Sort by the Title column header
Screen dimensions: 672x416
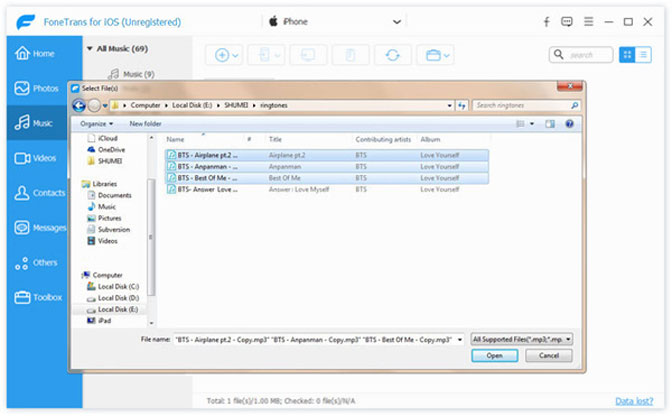pyautogui.click(x=275, y=139)
